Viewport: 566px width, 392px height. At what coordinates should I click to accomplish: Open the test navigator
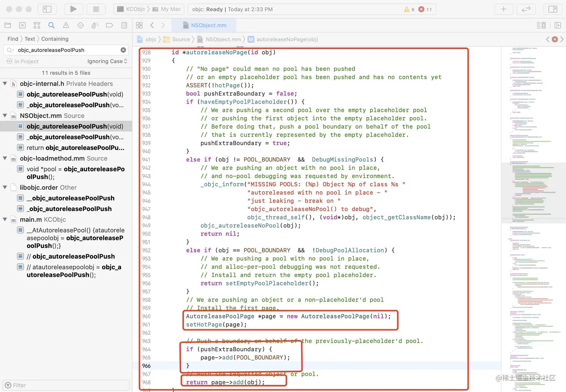pyautogui.click(x=80, y=25)
